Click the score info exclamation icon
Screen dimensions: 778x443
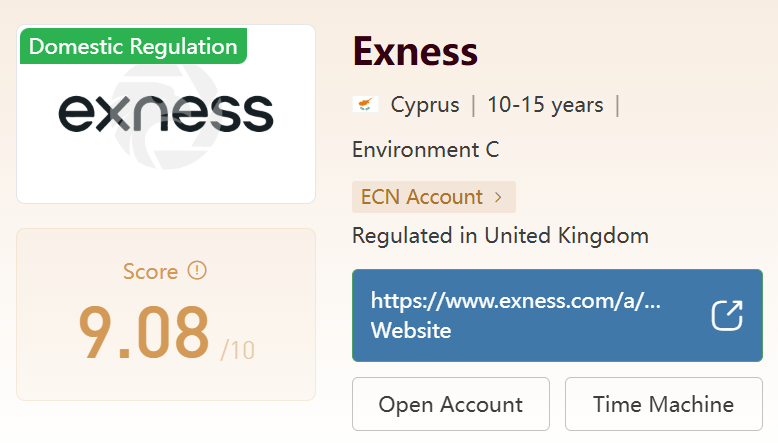(197, 270)
